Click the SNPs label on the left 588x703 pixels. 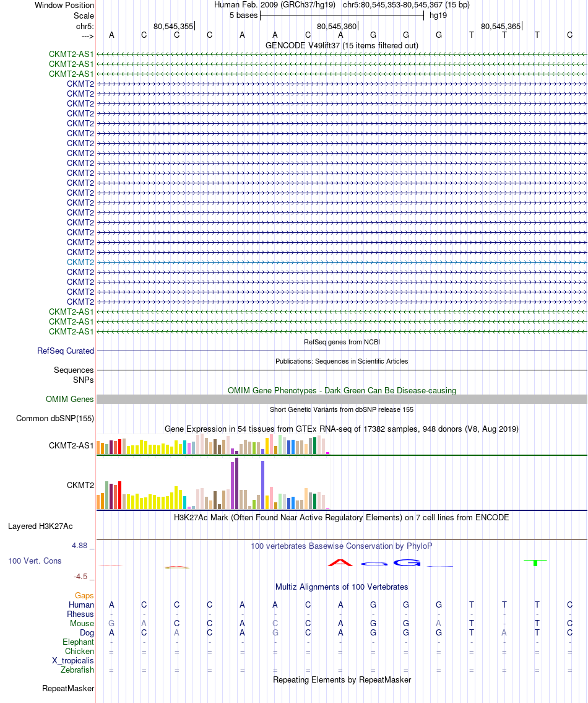pyautogui.click(x=84, y=380)
